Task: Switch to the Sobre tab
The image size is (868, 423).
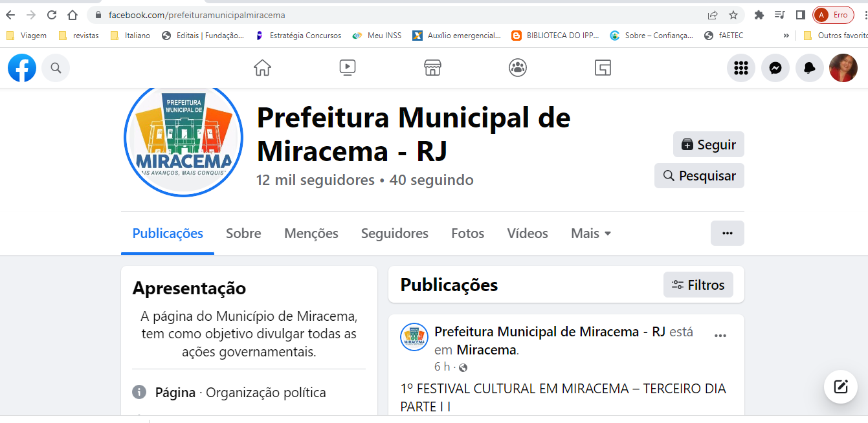Action: point(243,233)
